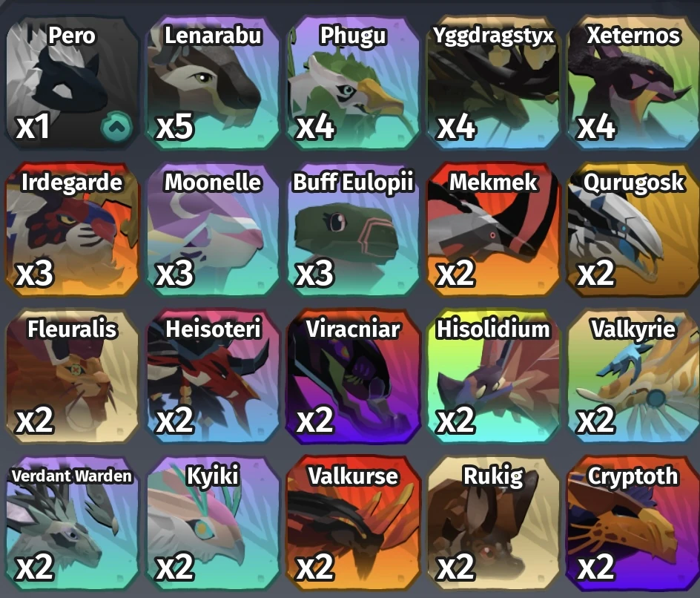This screenshot has width=700, height=598.
Task: Select the Irdegarde x3 card
Action: click(73, 229)
